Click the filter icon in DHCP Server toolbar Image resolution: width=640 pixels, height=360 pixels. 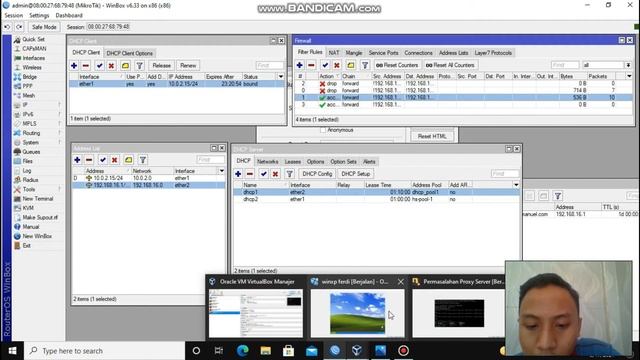289,174
